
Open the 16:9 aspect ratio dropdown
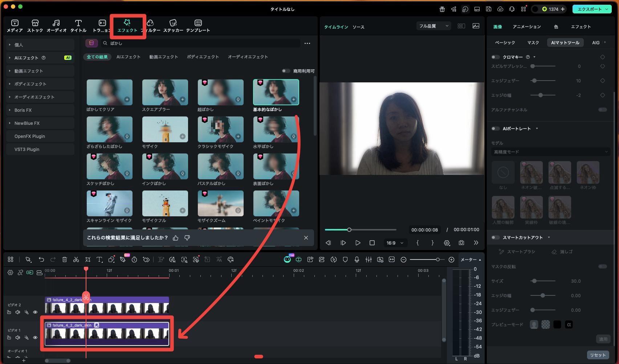(x=395, y=243)
